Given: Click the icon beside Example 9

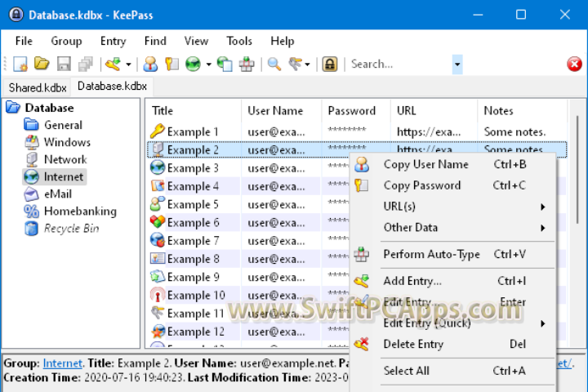Looking at the screenshot, I should (158, 277).
